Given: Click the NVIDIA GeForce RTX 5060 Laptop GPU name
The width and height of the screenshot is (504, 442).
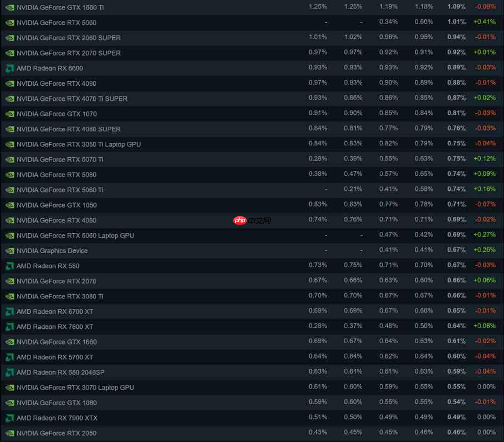Looking at the screenshot, I should click(75, 236).
